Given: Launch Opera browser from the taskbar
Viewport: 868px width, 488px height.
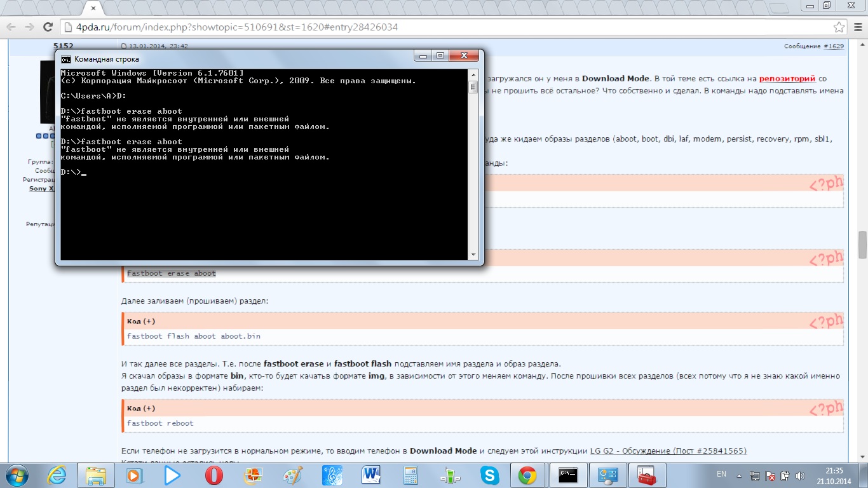Looking at the screenshot, I should [x=214, y=475].
